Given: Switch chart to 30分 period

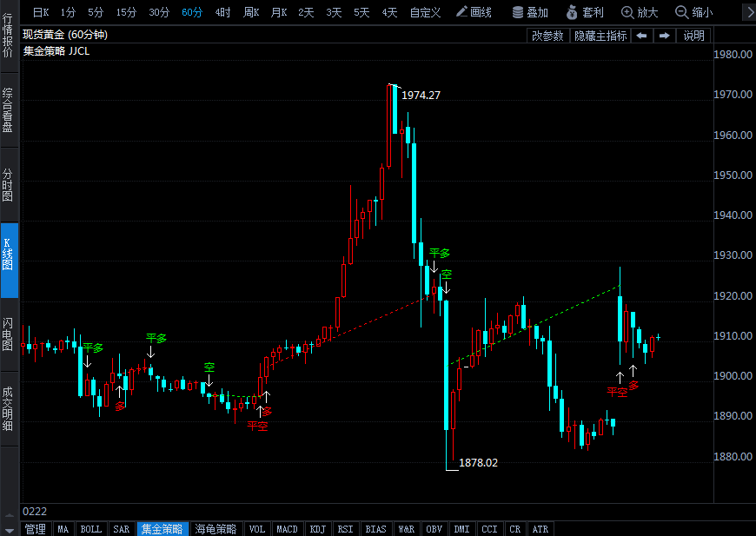Looking at the screenshot, I should pos(159,12).
